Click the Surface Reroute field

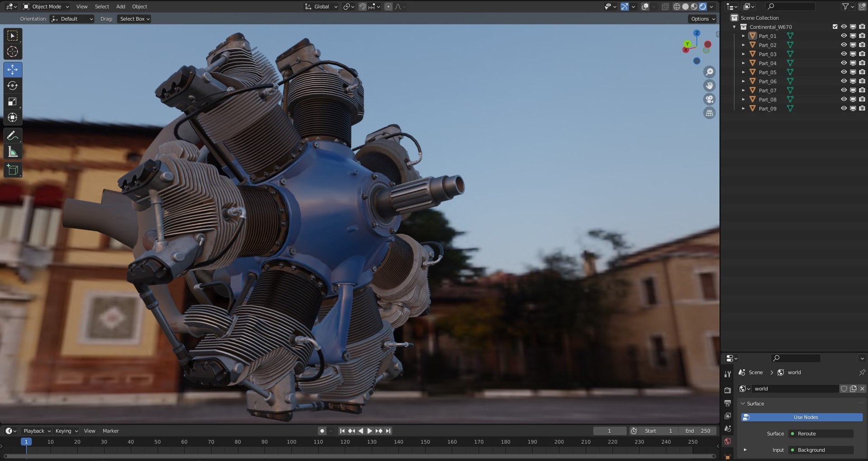pyautogui.click(x=821, y=433)
